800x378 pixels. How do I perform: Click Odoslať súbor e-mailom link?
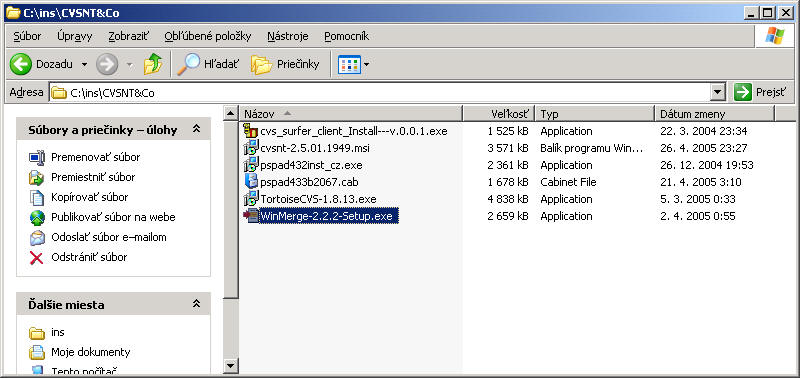(109, 237)
